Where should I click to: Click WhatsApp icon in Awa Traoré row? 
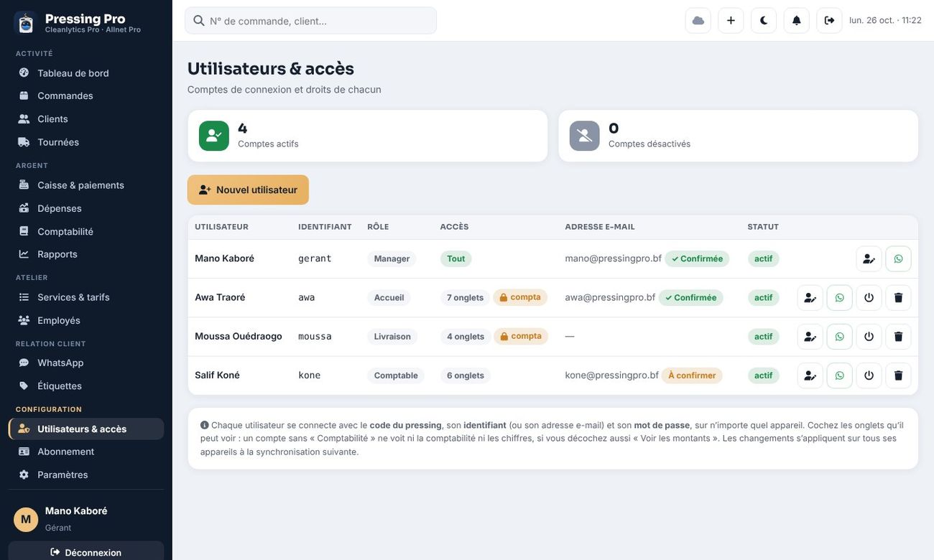click(x=839, y=297)
